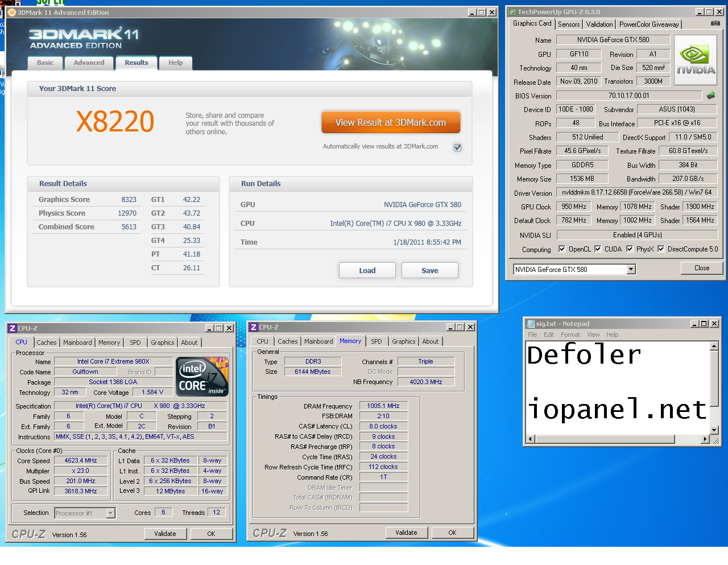Click the BIOS Version field 70.10.17.00.01
Viewport: 728px width, 565px height.
(x=629, y=96)
